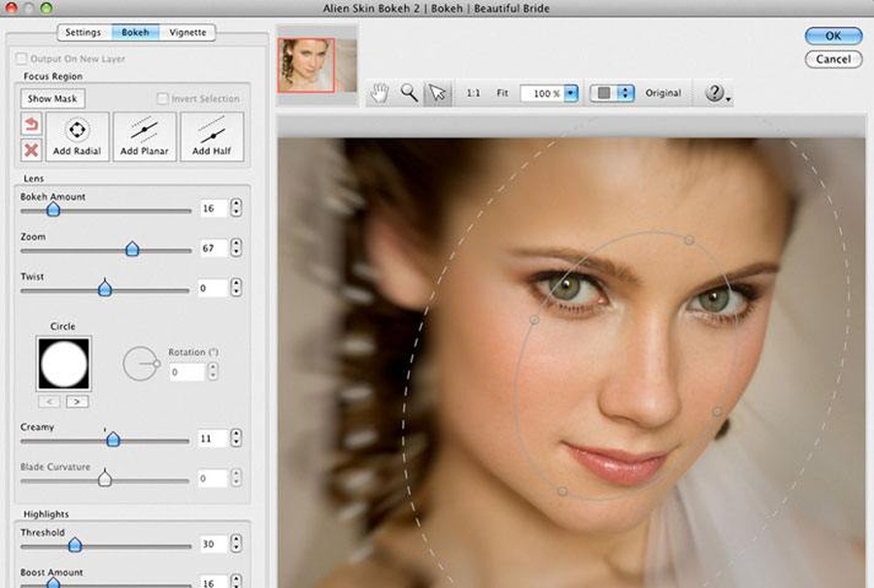Click the right handle of focus ellipse
The image size is (874, 588).
pos(718,411)
